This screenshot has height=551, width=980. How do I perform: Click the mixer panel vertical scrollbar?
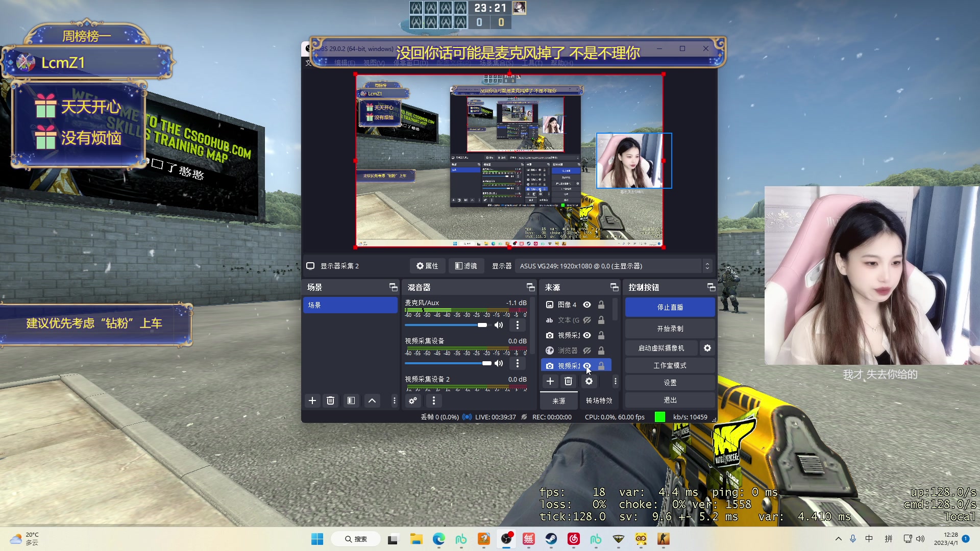tap(533, 327)
